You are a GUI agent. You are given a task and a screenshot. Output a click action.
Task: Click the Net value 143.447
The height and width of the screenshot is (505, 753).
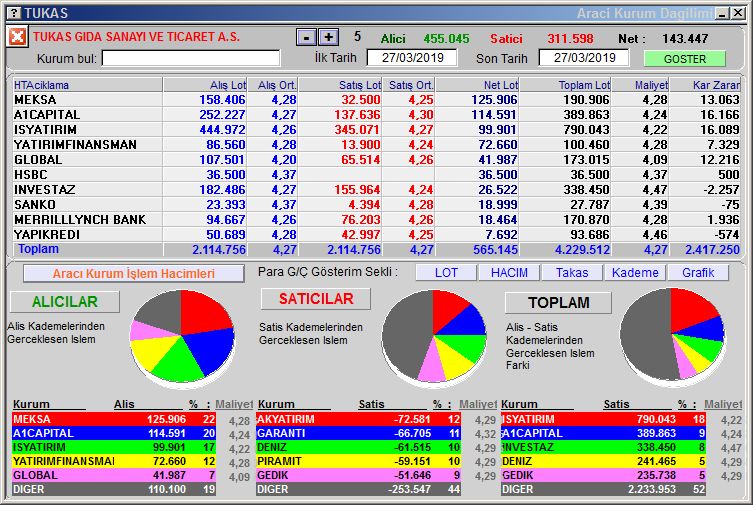click(x=685, y=38)
